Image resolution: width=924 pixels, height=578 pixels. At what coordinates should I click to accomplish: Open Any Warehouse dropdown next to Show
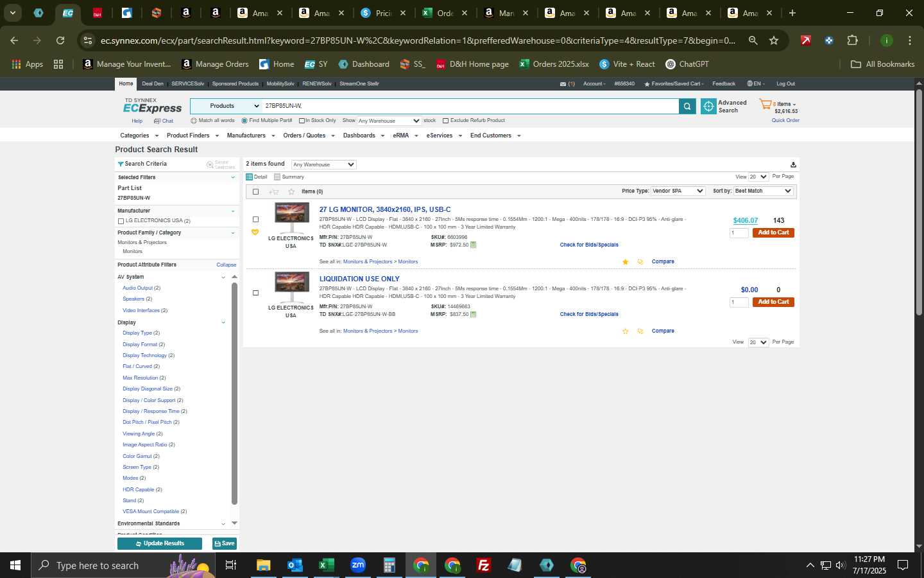(x=389, y=121)
